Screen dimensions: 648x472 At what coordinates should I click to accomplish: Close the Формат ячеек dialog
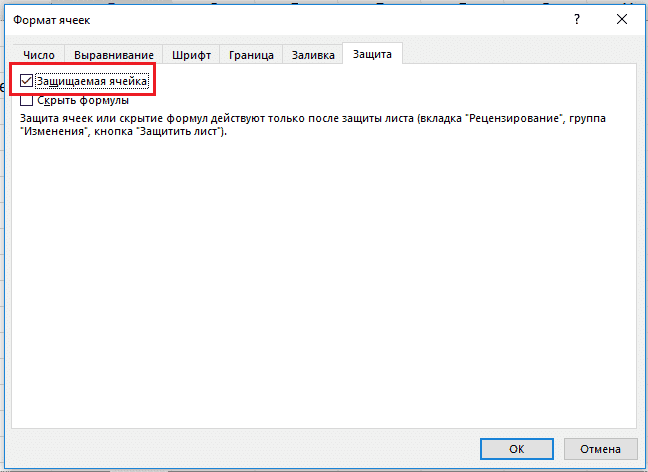tap(622, 19)
